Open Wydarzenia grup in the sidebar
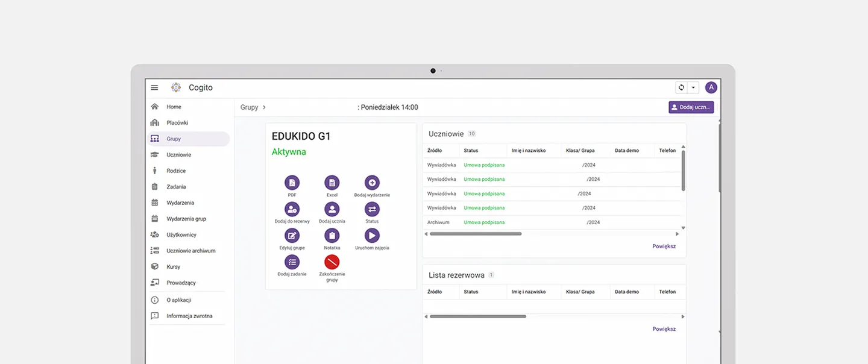868x364 pixels. coord(189,219)
